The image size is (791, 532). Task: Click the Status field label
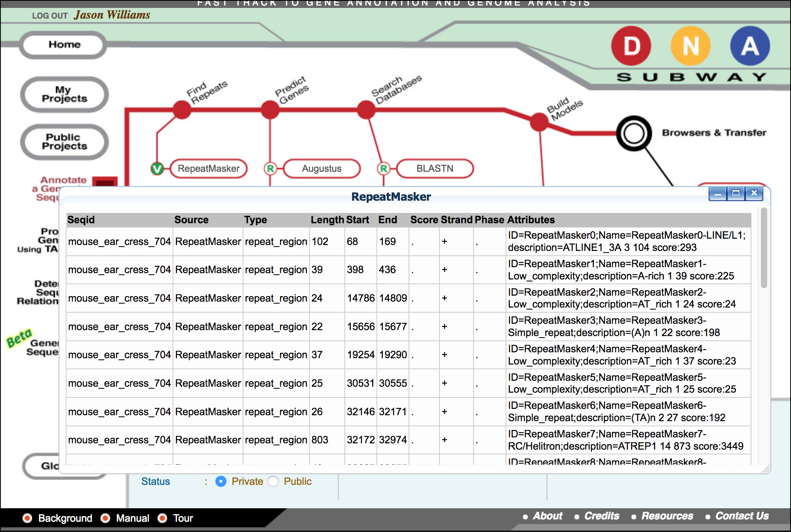click(x=156, y=481)
